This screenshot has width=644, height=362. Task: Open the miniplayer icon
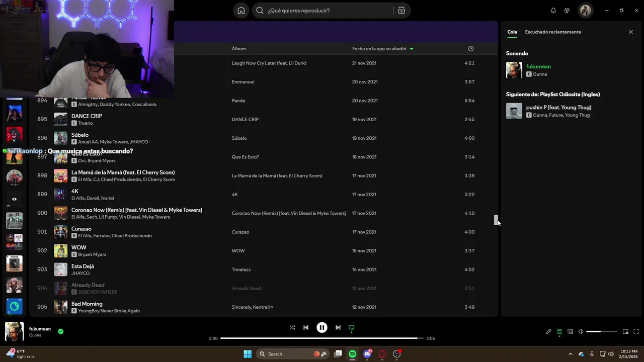point(626,331)
